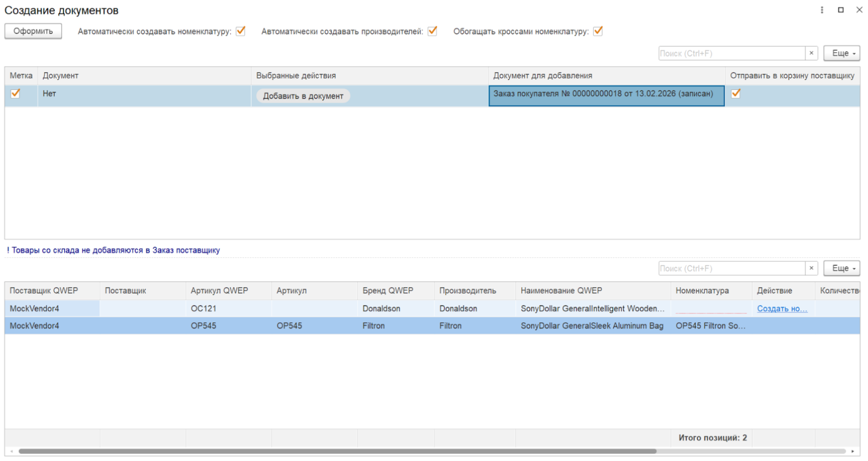Open the lower Еще dropdown menu
This screenshot has height=461, width=868.
pos(841,268)
